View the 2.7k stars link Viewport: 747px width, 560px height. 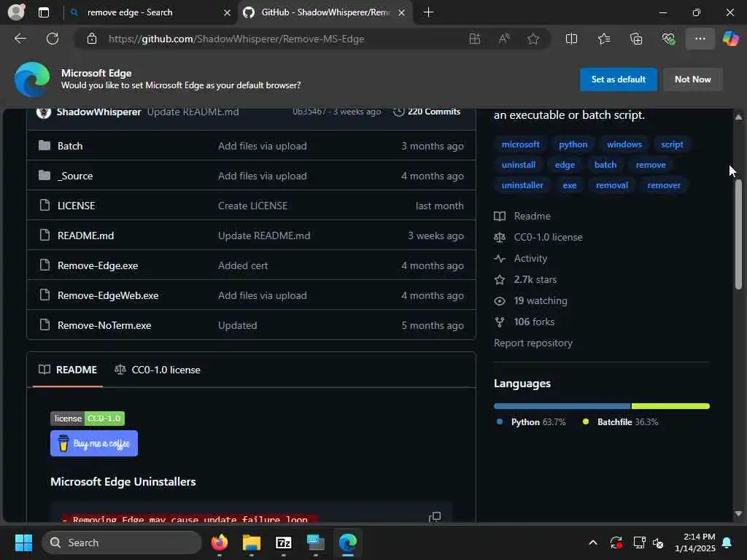click(525, 279)
